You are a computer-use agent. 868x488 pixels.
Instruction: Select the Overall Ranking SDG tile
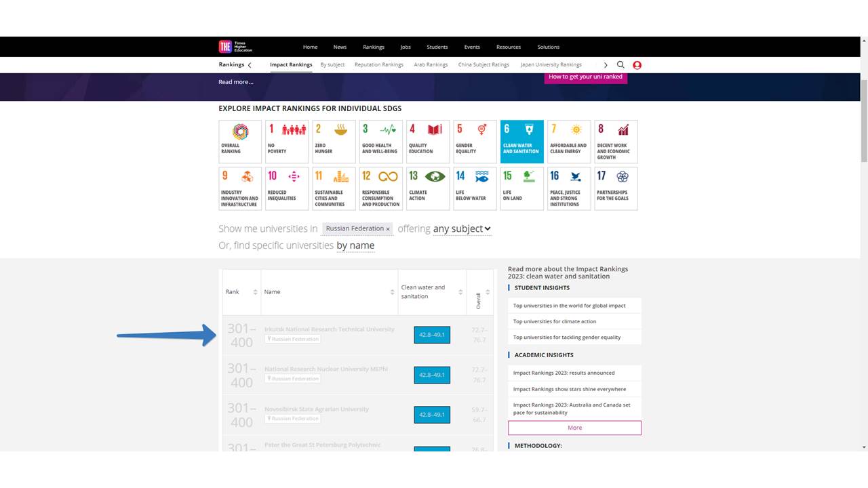[x=240, y=142]
